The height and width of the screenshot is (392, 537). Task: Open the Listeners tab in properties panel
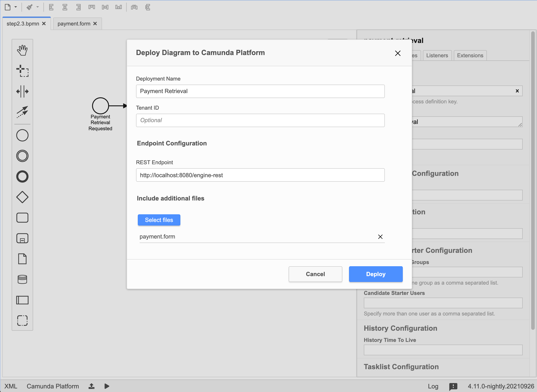pyautogui.click(x=437, y=55)
